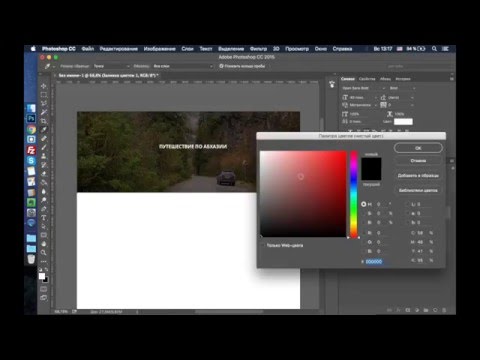Enable the Только Web-цвета checkbox
This screenshot has width=480, height=360.
click(x=263, y=245)
